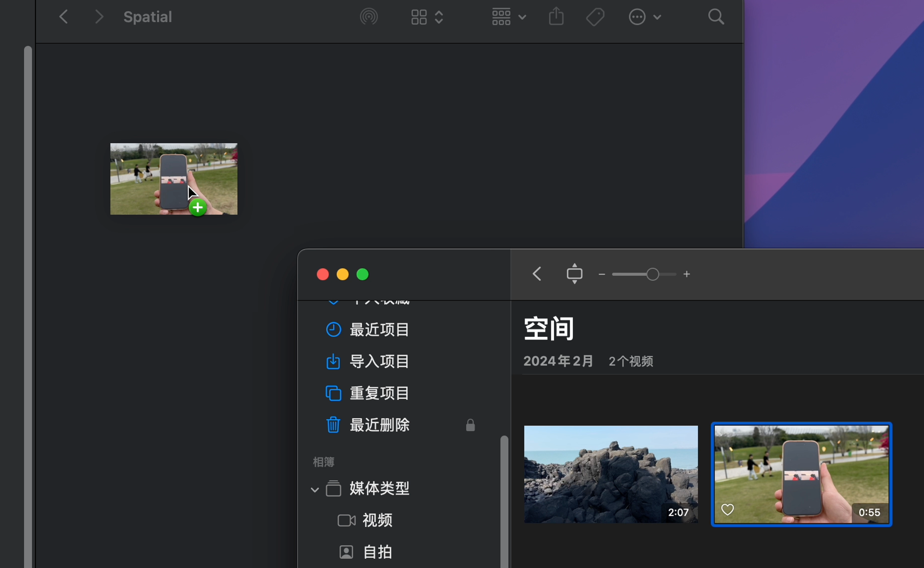Click the 2个视频 count label
The image size is (924, 568).
pyautogui.click(x=631, y=361)
